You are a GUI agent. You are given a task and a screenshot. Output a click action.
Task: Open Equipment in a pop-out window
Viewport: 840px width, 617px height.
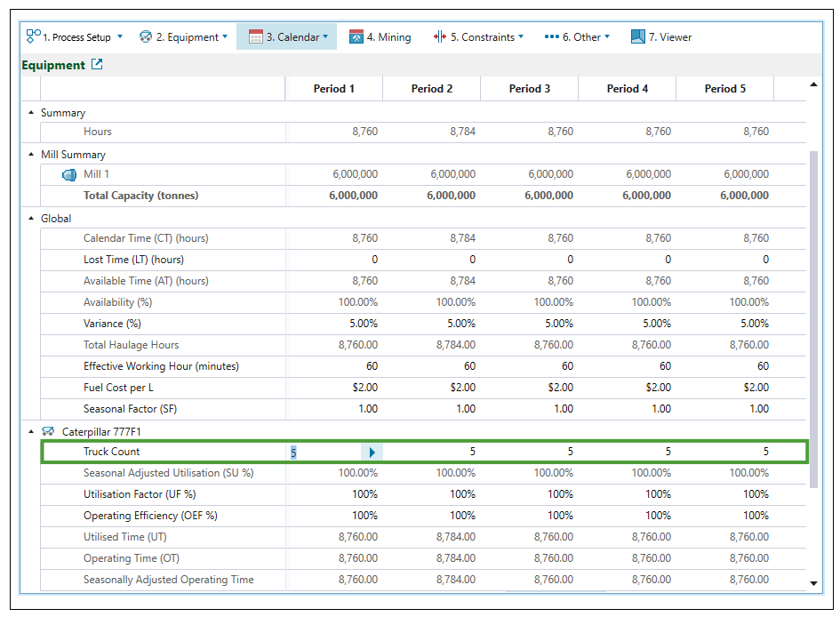tap(97, 65)
